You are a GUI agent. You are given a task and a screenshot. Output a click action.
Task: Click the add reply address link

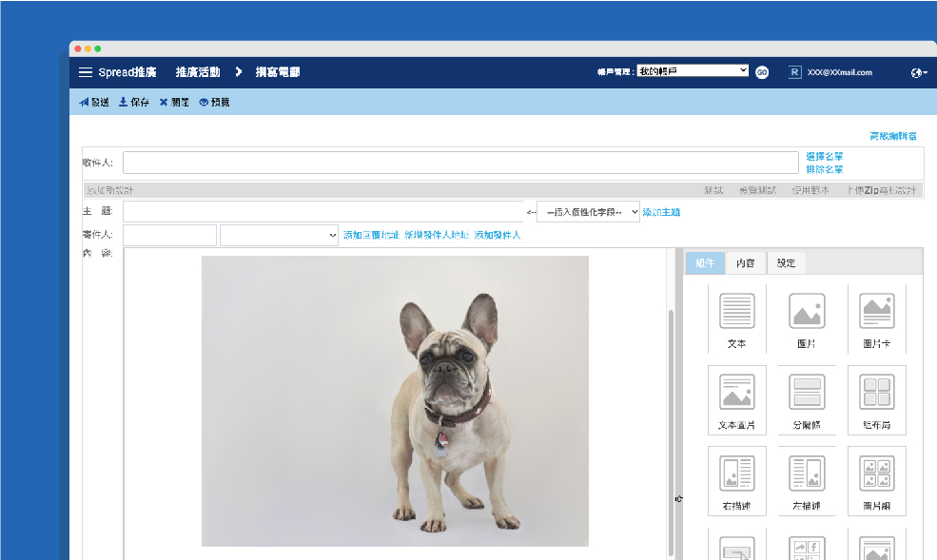[370, 235]
